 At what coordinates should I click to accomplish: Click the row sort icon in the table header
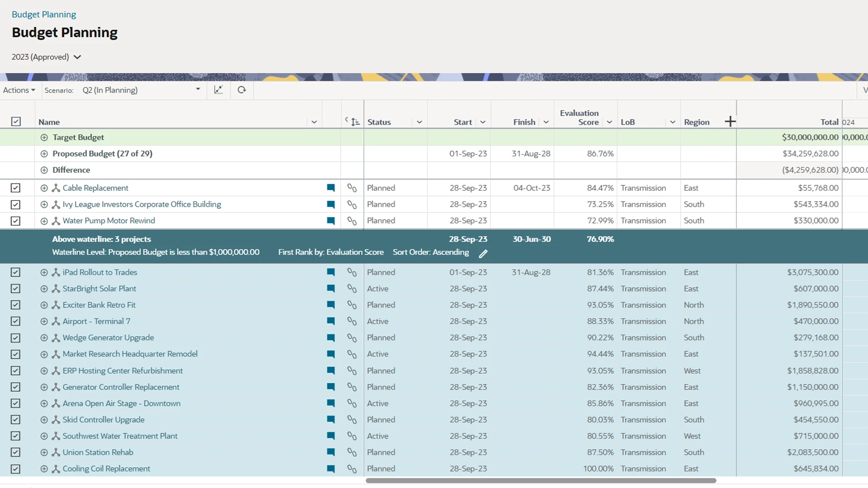354,121
